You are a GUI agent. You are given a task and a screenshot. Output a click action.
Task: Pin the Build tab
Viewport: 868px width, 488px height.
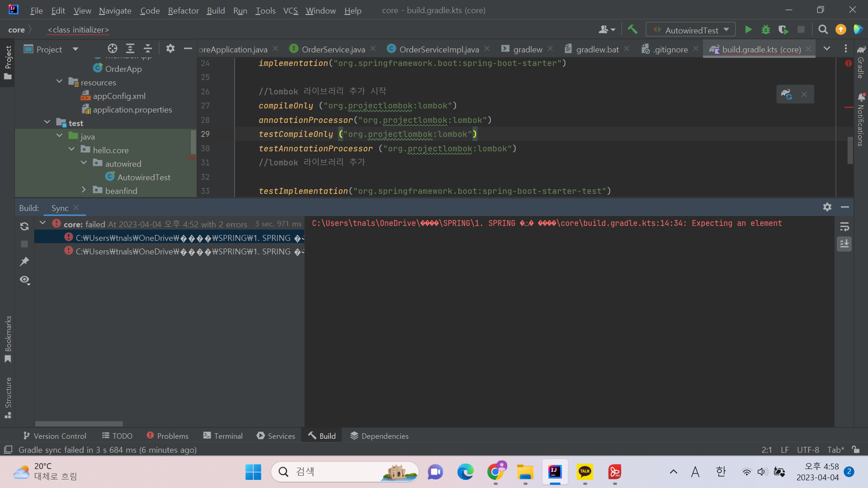24,262
